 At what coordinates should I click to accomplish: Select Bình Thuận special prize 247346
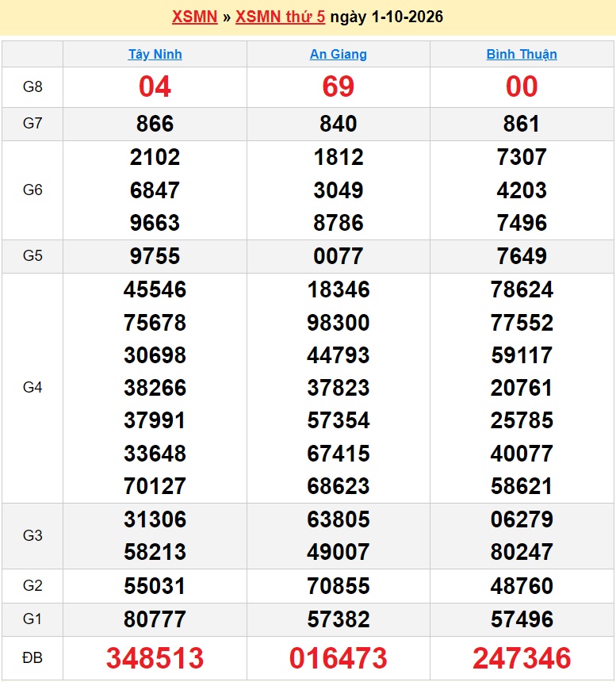pyautogui.click(x=522, y=657)
